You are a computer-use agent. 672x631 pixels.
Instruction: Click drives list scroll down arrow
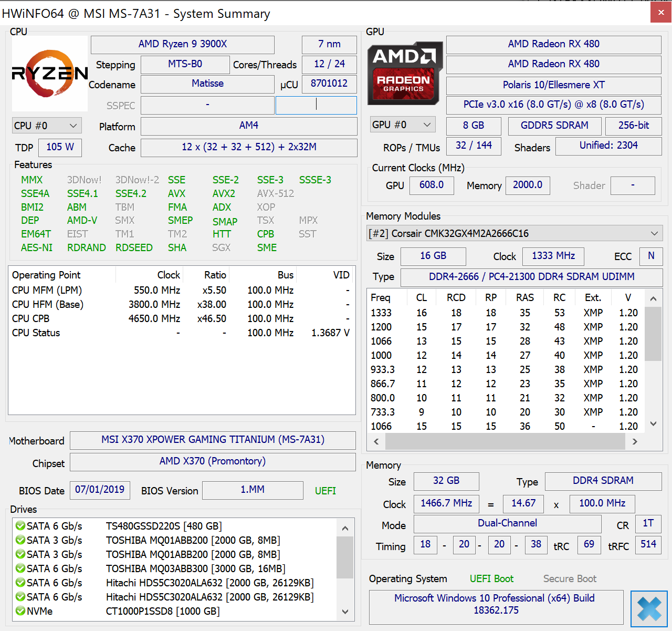345,612
